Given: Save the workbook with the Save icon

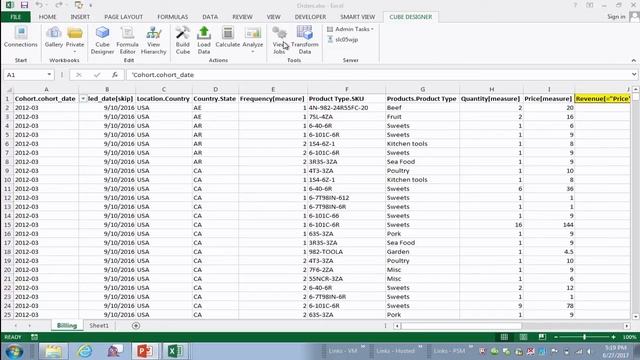Looking at the screenshot, I should (24, 5).
